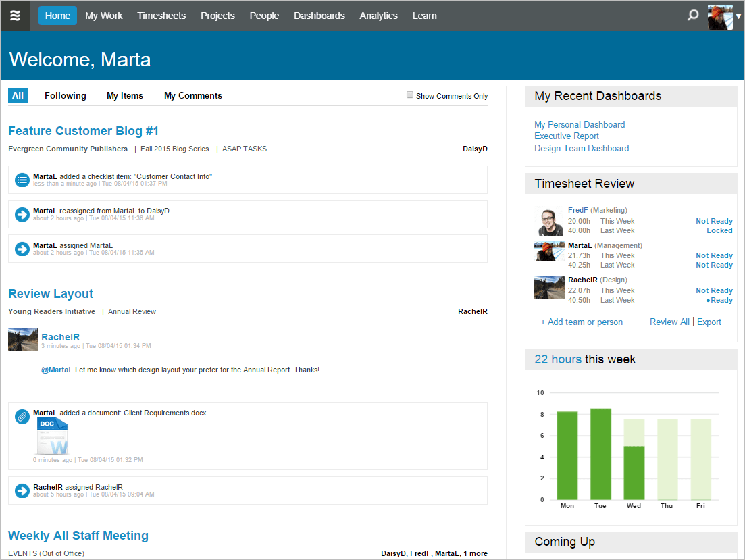Click FredF's profile photo in Timesheet Review
The width and height of the screenshot is (745, 560).
click(x=549, y=222)
